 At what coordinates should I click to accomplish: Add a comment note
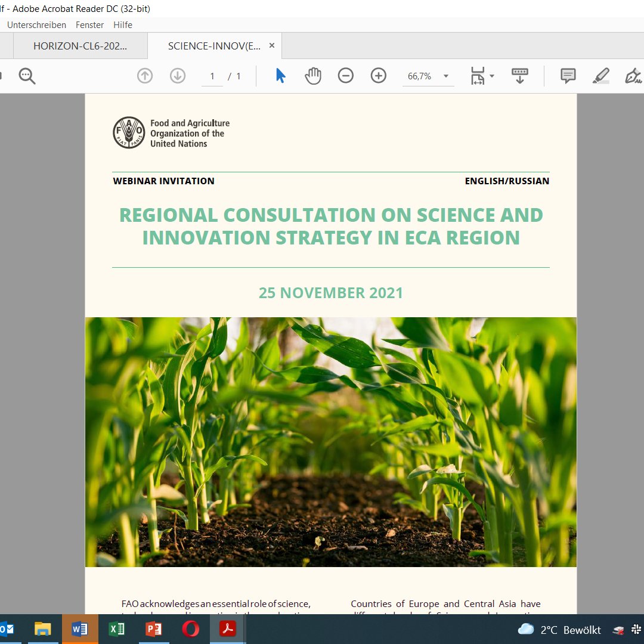(568, 76)
